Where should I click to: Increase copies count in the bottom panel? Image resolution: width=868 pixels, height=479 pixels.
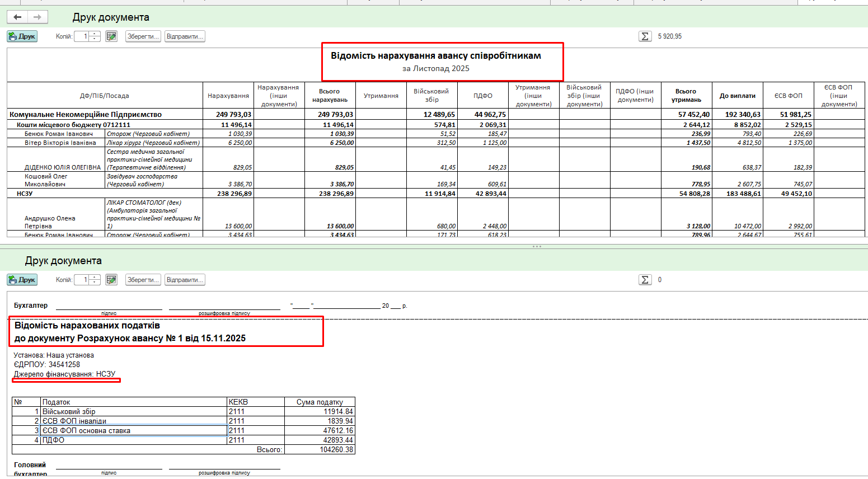95,278
